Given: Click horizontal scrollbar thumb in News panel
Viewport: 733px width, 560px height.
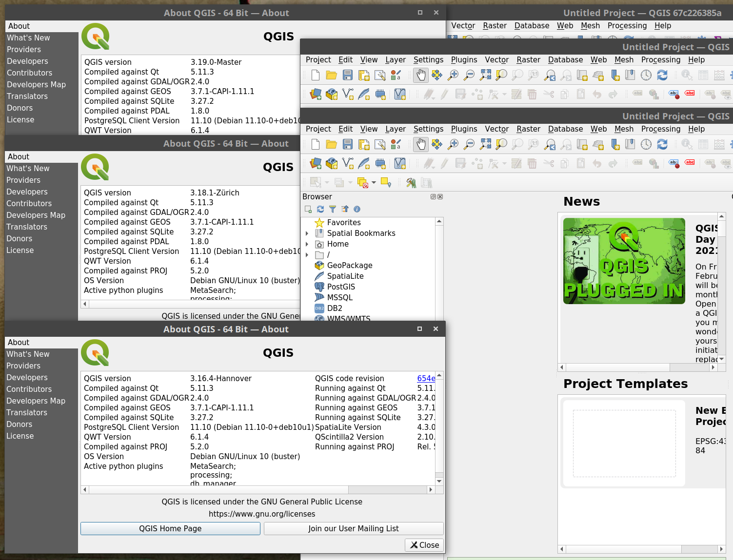Looking at the screenshot, I should [618, 367].
